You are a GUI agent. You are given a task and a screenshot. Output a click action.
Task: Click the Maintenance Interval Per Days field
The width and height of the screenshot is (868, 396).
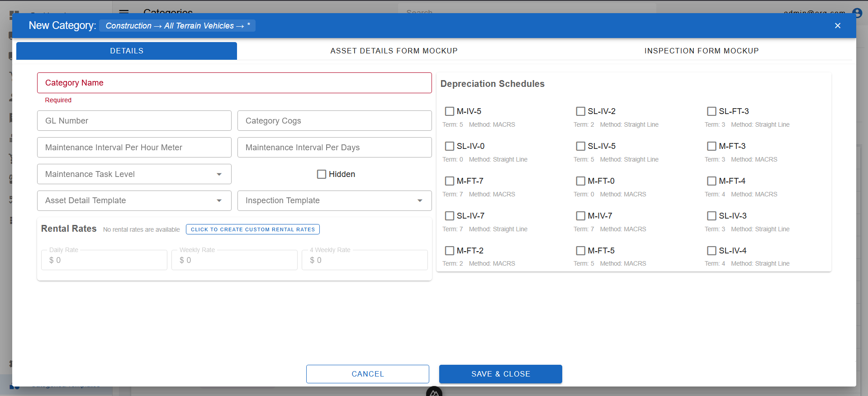[x=334, y=148]
